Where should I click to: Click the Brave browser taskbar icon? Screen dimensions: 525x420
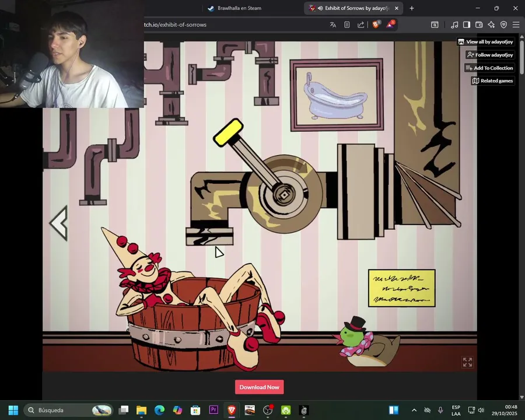pos(232,410)
